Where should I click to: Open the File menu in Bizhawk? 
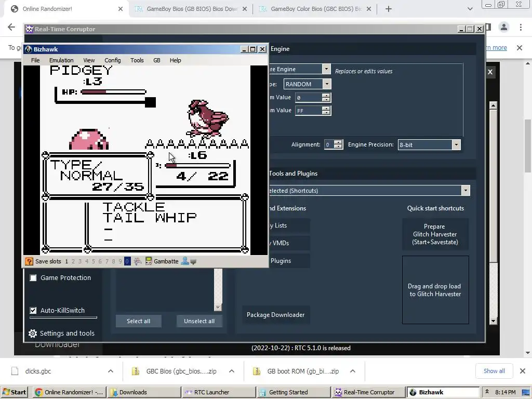35,60
